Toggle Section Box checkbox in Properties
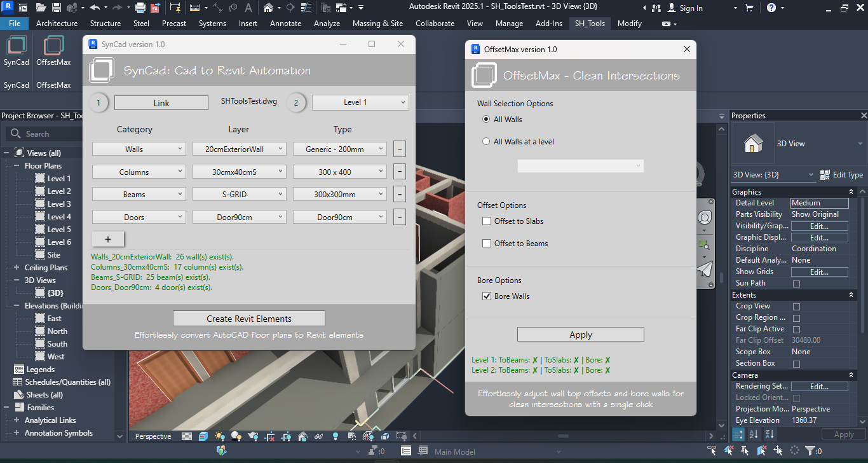The height and width of the screenshot is (463, 868). (x=796, y=364)
